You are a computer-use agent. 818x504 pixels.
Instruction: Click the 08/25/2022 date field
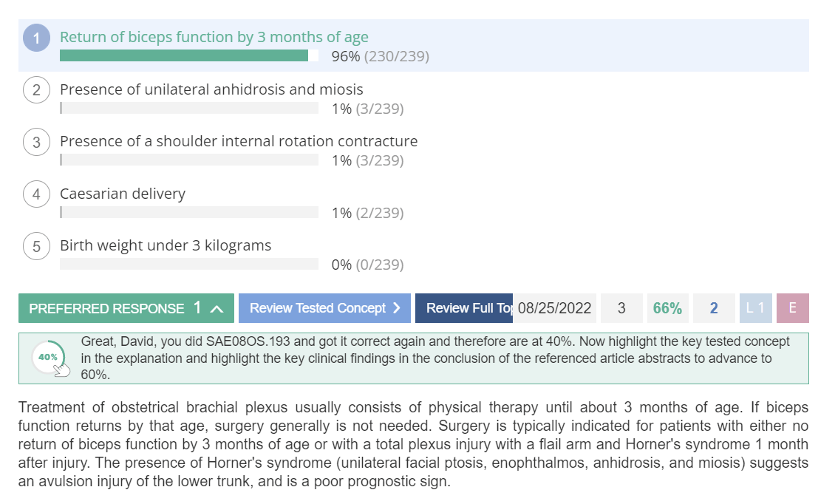[x=554, y=308]
